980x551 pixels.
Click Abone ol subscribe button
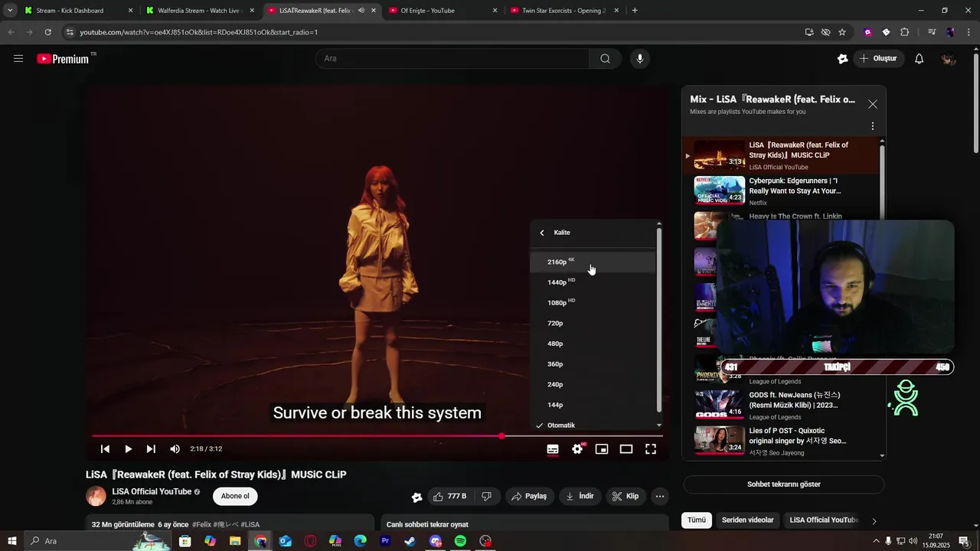(235, 496)
